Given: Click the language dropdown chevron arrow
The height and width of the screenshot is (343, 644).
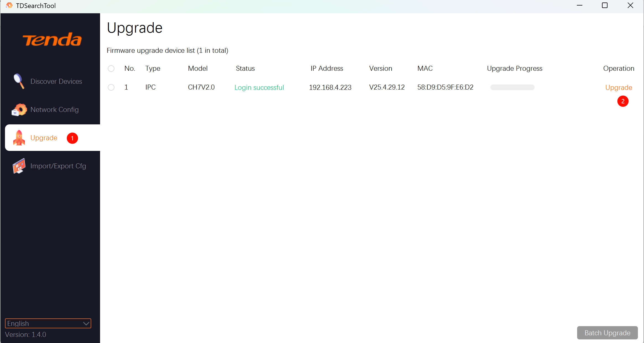Looking at the screenshot, I should (x=86, y=323).
